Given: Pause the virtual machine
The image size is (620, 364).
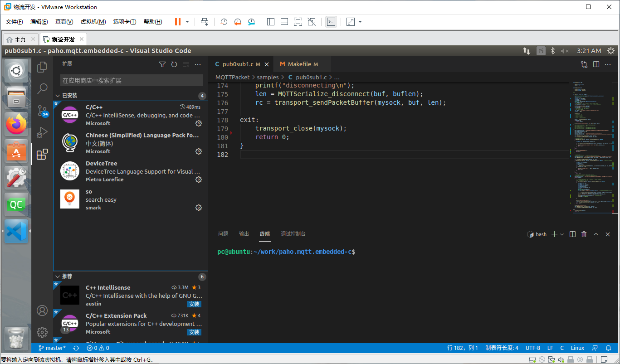Looking at the screenshot, I should pos(177,22).
